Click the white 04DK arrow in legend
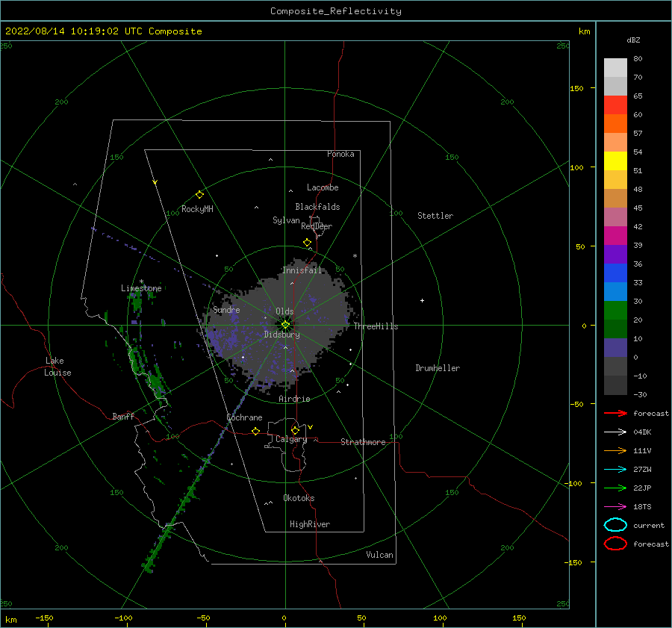The height and width of the screenshot is (628, 672). point(615,432)
